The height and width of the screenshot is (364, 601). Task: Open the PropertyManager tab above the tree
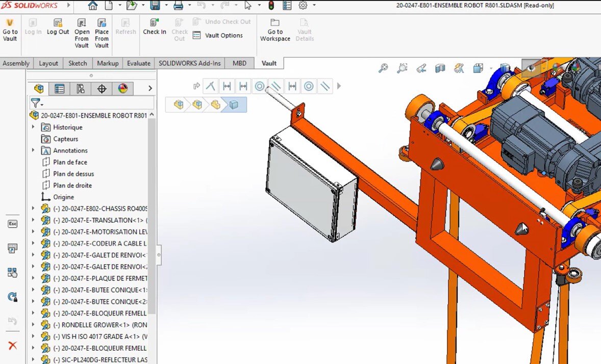coord(59,88)
